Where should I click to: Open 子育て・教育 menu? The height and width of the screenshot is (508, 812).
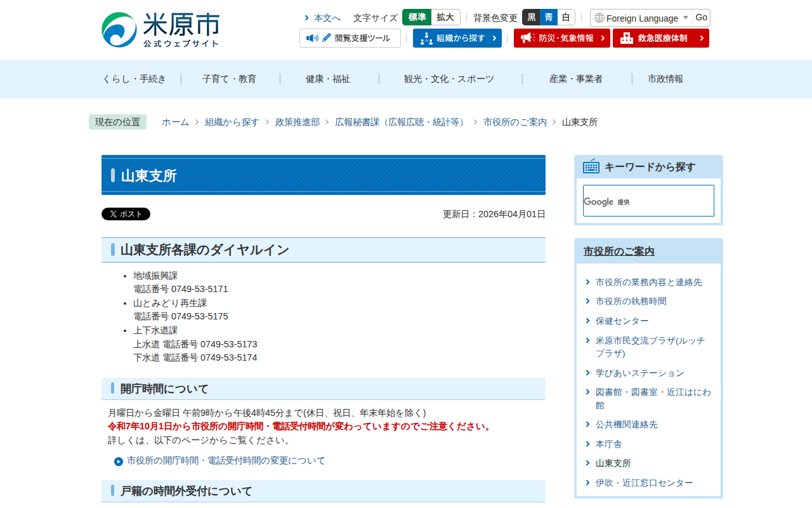(230, 79)
